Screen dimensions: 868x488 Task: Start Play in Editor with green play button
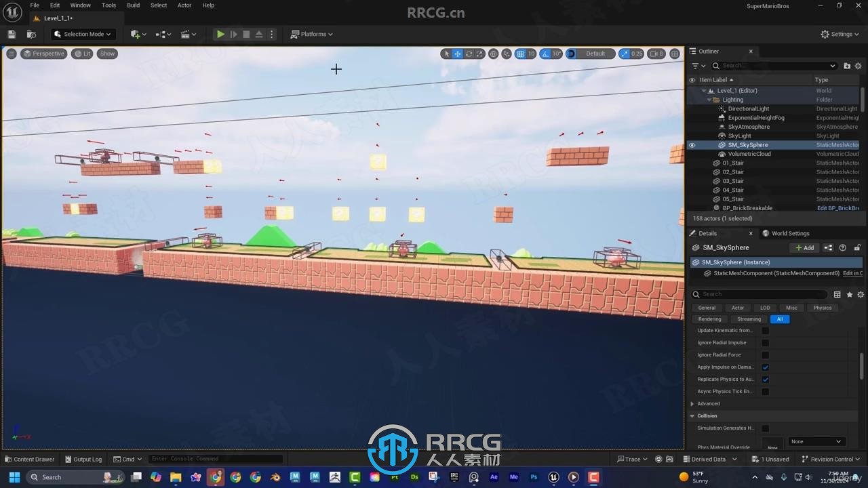[x=220, y=34]
